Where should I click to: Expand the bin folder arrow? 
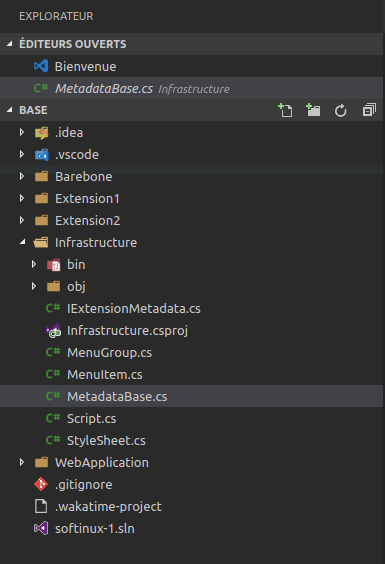pos(34,264)
